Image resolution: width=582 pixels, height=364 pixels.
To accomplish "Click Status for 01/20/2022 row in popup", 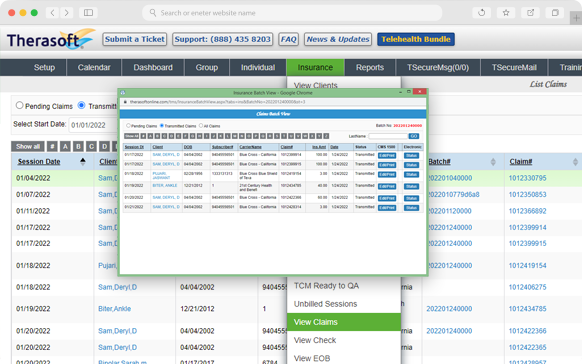I will tap(411, 199).
